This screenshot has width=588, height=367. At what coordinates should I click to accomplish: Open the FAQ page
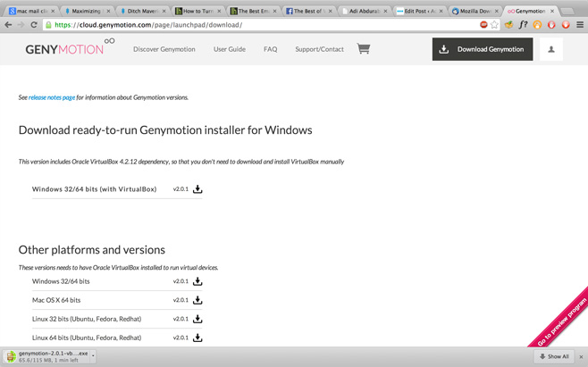click(x=271, y=49)
